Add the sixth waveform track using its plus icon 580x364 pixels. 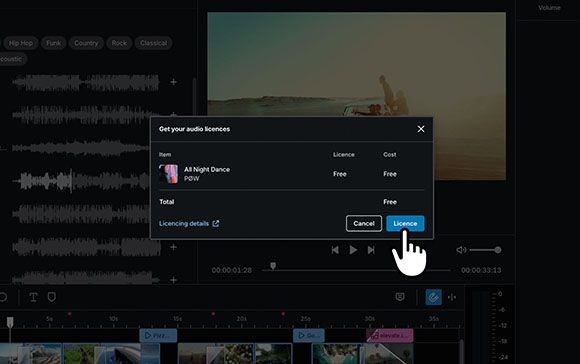tap(173, 247)
